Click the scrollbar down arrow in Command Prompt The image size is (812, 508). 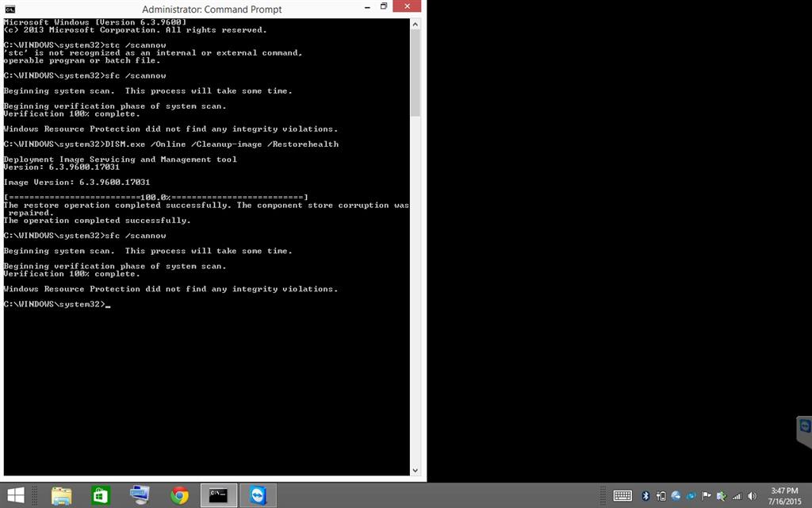(416, 471)
